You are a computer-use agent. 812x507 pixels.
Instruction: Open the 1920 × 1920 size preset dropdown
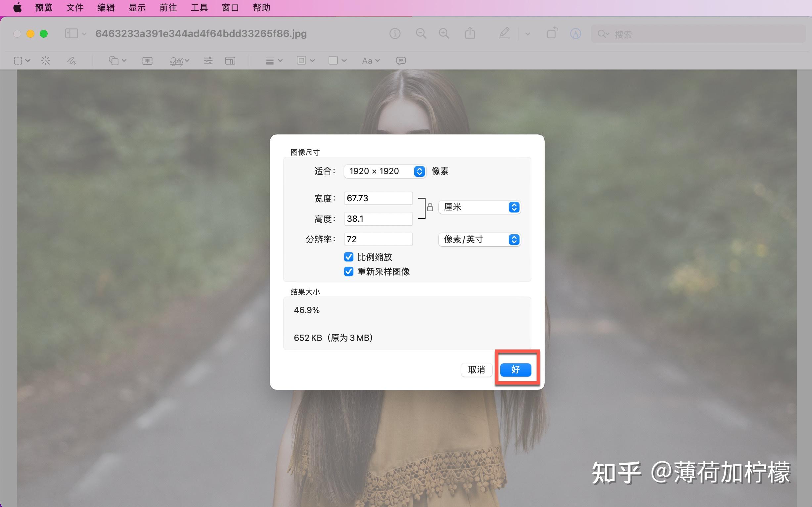pos(385,171)
